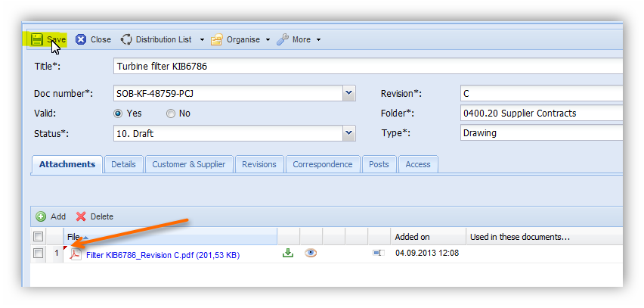
Task: Select the Valid Yes radio button
Action: (x=118, y=114)
